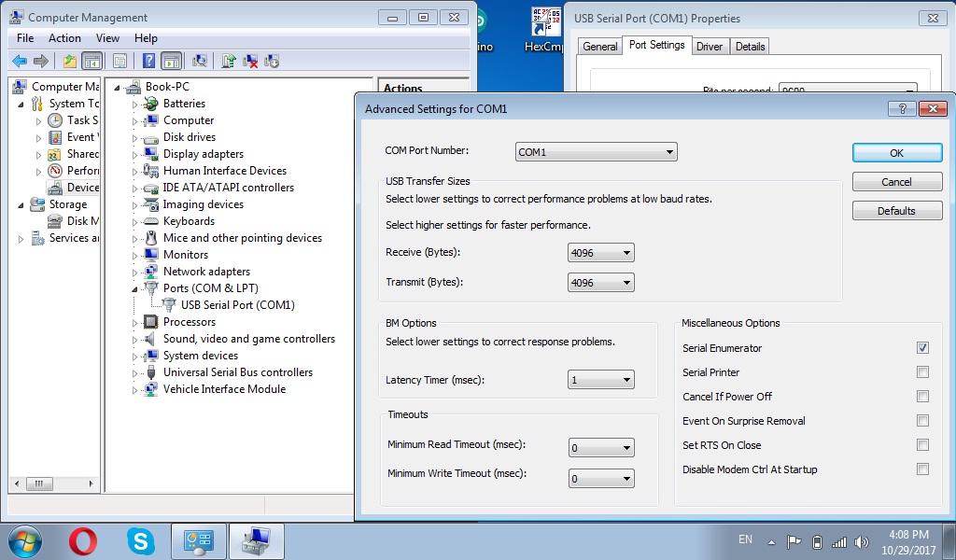Toggle Show/Hide Console Tree toolbar icon
The image size is (956, 560).
point(92,61)
